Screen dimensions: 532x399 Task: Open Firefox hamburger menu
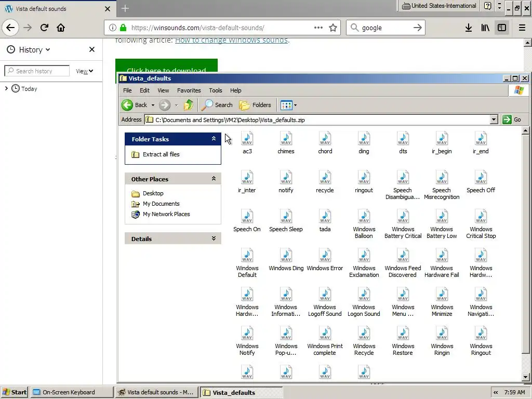[522, 28]
